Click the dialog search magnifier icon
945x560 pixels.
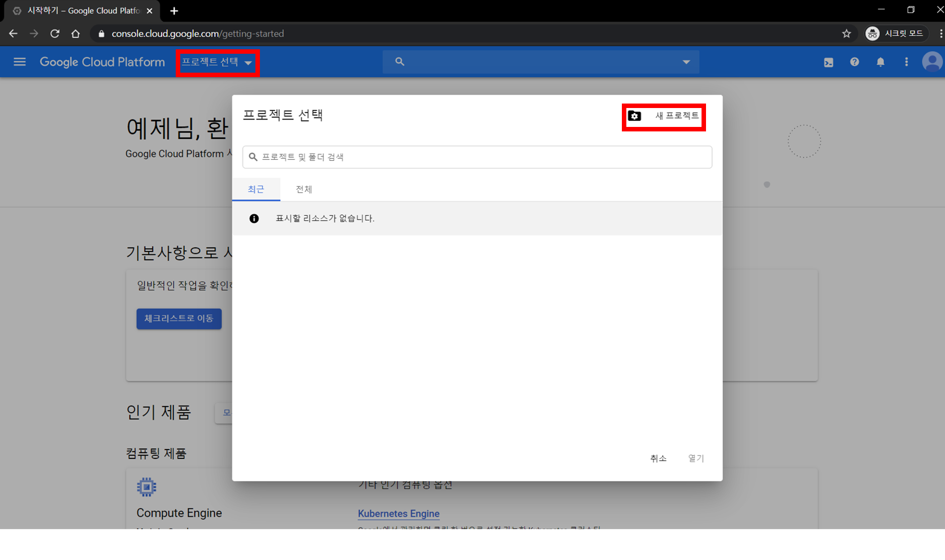pos(253,157)
